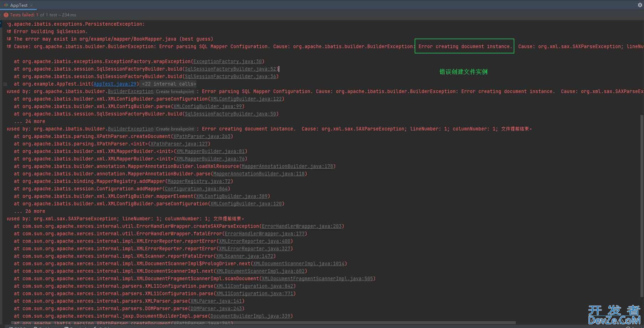Open the XMLMapperBuilder.java:81 link
The image size is (644, 328).
(x=211, y=152)
